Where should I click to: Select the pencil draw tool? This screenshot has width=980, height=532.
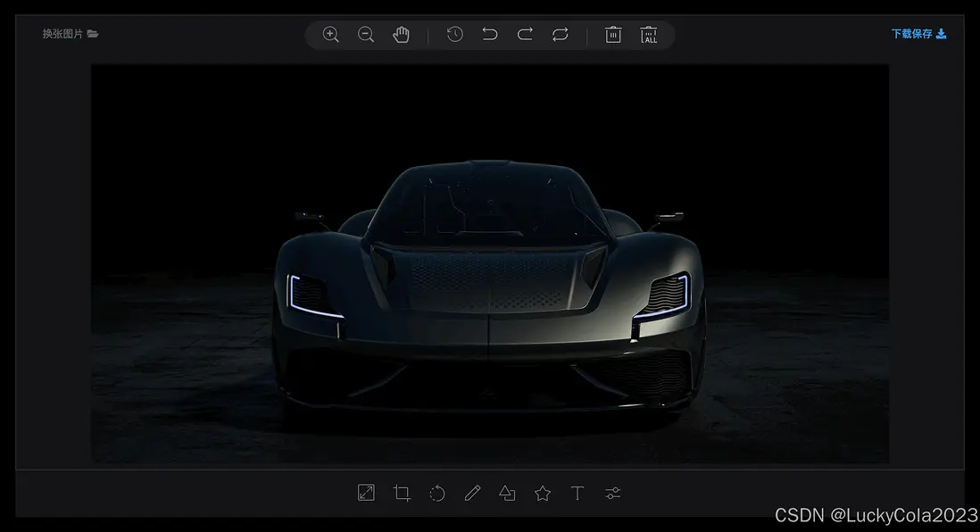tap(472, 494)
